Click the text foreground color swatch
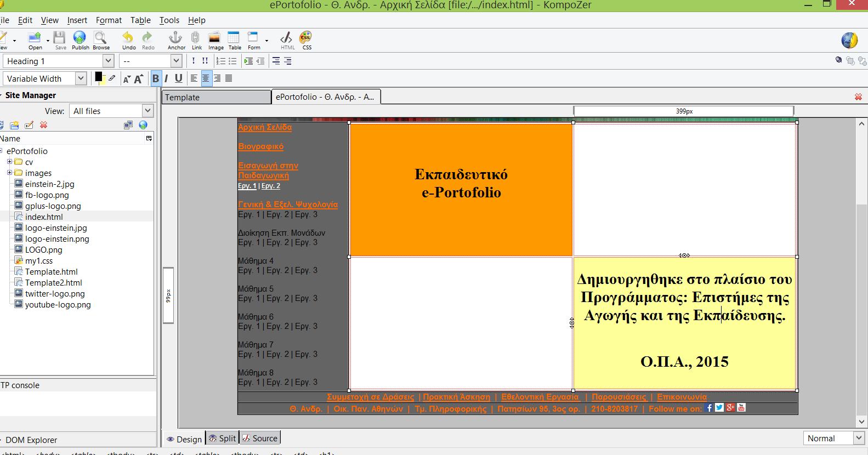Image resolution: width=868 pixels, height=455 pixels. pyautogui.click(x=99, y=76)
